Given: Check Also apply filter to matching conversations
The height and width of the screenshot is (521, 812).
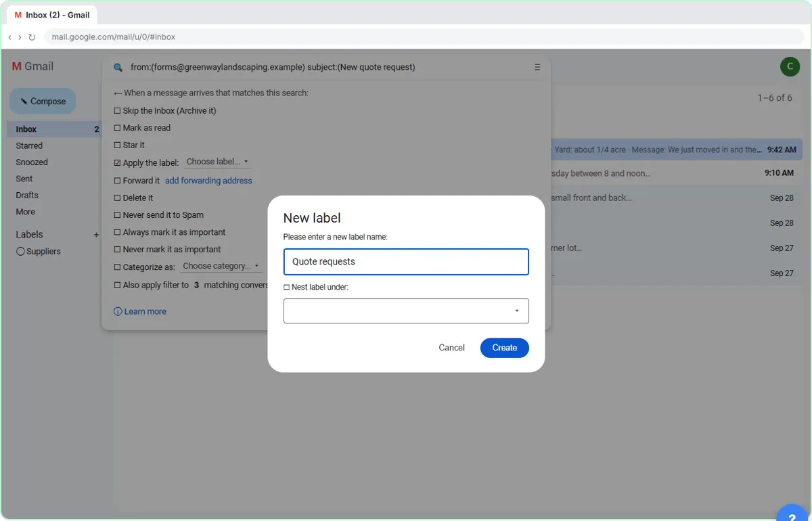Looking at the screenshot, I should pos(117,286).
